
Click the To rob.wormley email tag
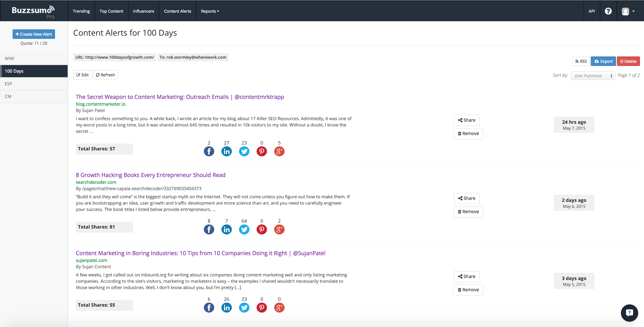193,57
